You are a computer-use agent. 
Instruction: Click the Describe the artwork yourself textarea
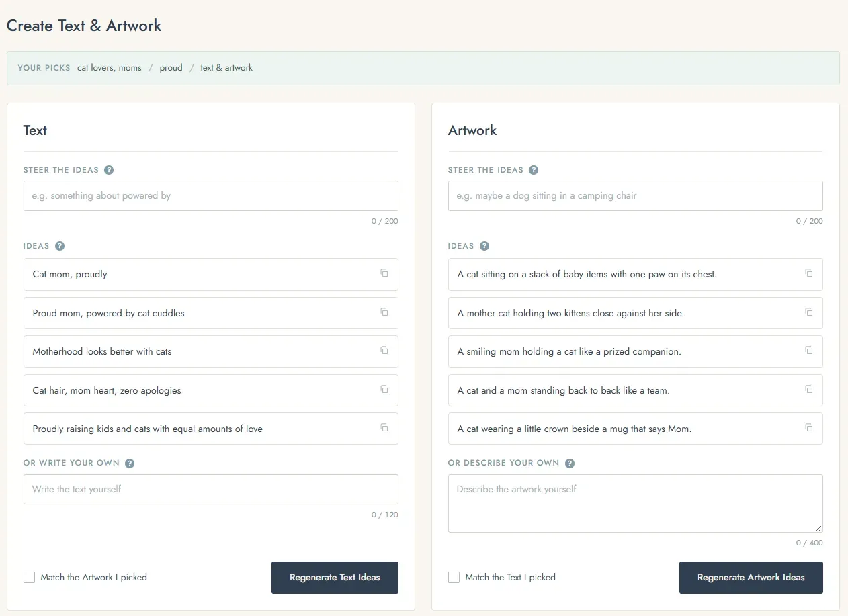636,503
